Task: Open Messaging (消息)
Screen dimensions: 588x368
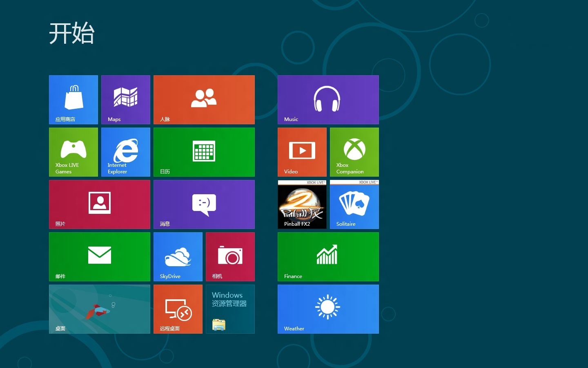Action: pos(204,204)
